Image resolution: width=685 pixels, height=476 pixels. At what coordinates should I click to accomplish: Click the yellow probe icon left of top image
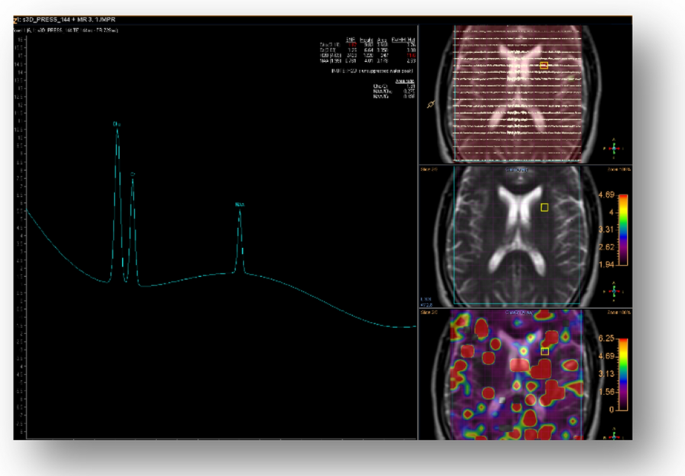click(431, 103)
